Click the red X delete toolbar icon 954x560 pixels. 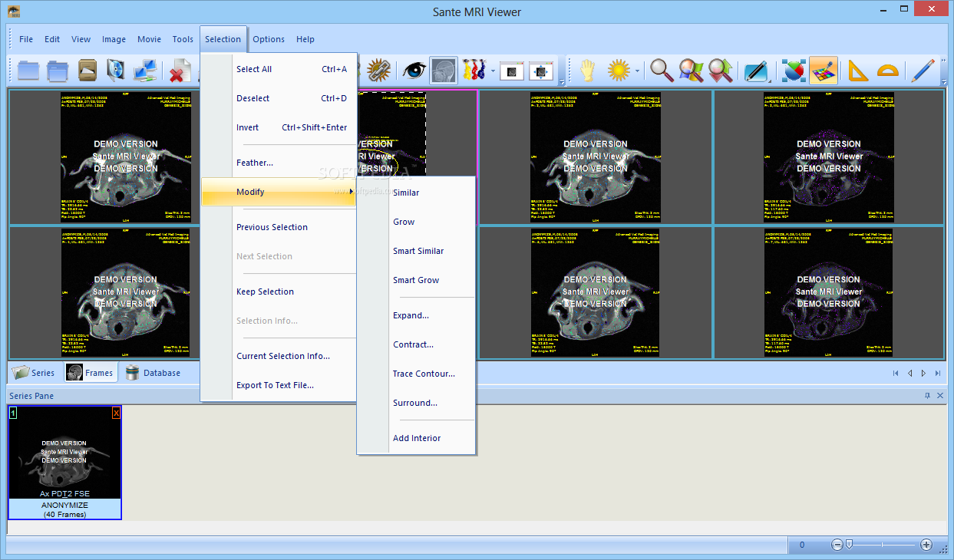180,71
